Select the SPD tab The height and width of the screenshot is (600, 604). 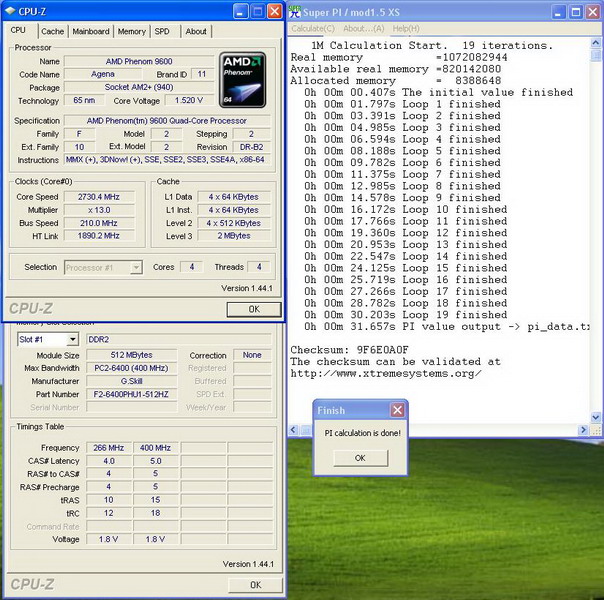[x=162, y=31]
